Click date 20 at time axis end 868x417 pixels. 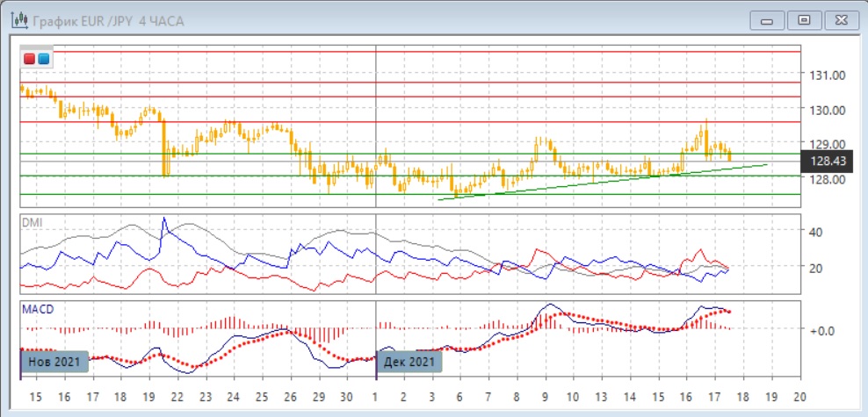click(x=799, y=397)
